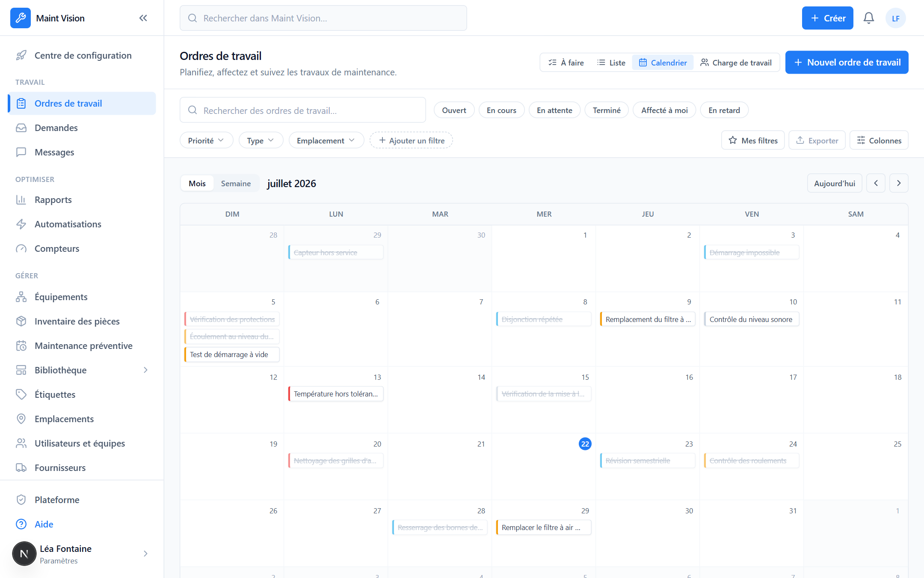Click the Inventaire des pièces box icon
Viewport: 924px width, 578px height.
point(21,321)
